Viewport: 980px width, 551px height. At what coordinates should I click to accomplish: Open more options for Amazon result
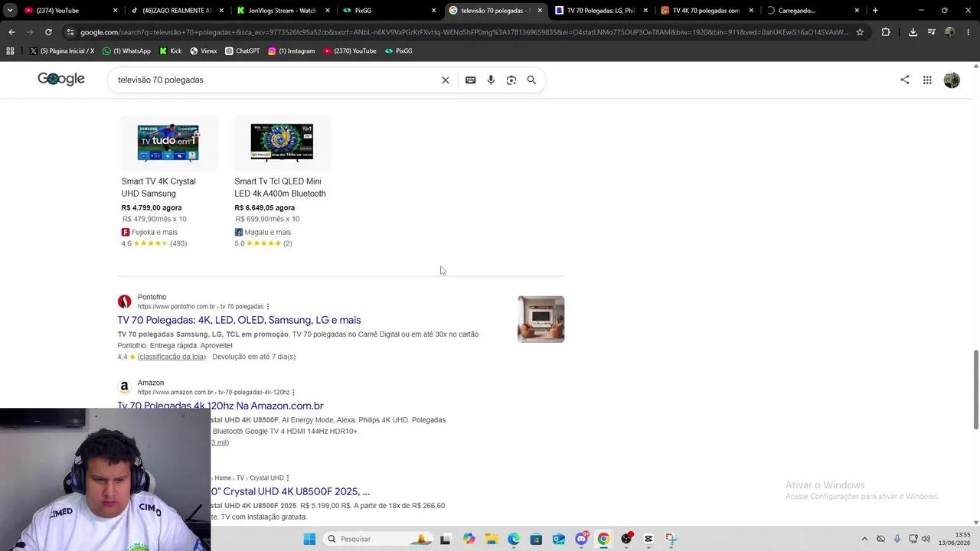293,393
